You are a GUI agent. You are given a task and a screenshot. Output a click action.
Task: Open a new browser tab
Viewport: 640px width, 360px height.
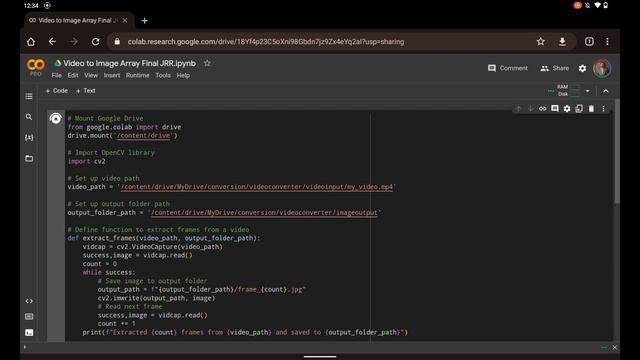(x=144, y=20)
